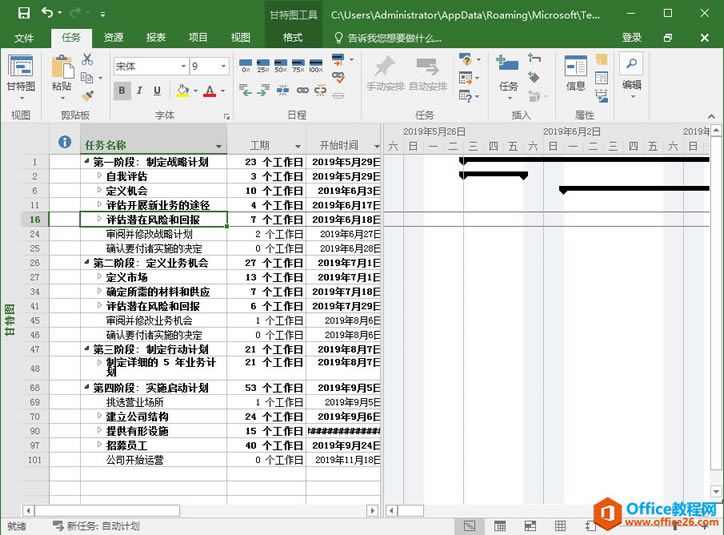This screenshot has height=535, width=724.
Task: Click the Cut scissors icon
Action: click(87, 60)
